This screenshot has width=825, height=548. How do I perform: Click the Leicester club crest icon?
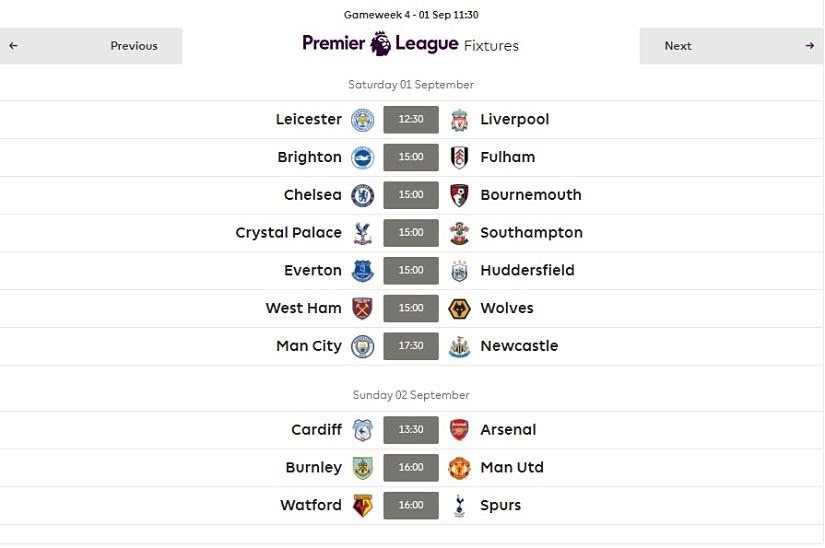[x=362, y=119]
